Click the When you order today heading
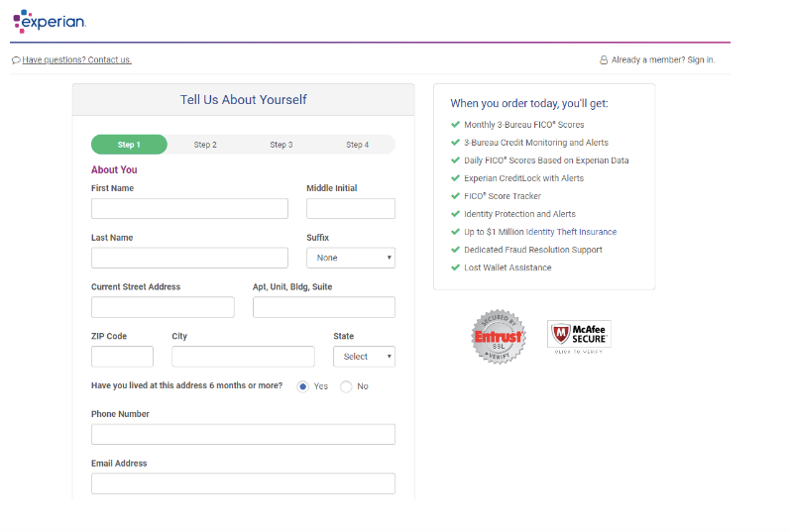The height and width of the screenshot is (532, 789). point(529,104)
